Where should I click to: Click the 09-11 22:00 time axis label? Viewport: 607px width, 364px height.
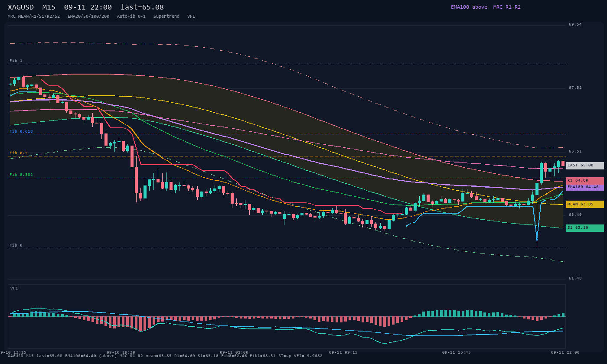(x=565, y=352)
